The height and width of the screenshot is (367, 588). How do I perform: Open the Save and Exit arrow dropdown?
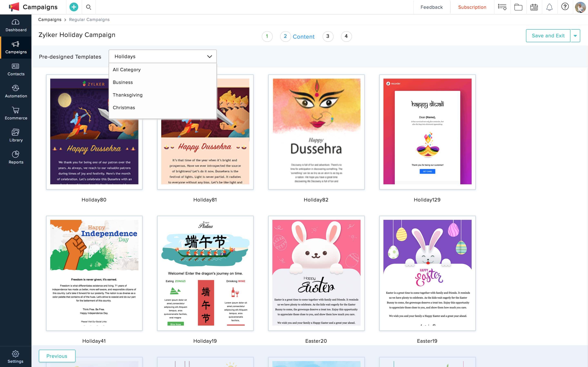[x=575, y=36]
